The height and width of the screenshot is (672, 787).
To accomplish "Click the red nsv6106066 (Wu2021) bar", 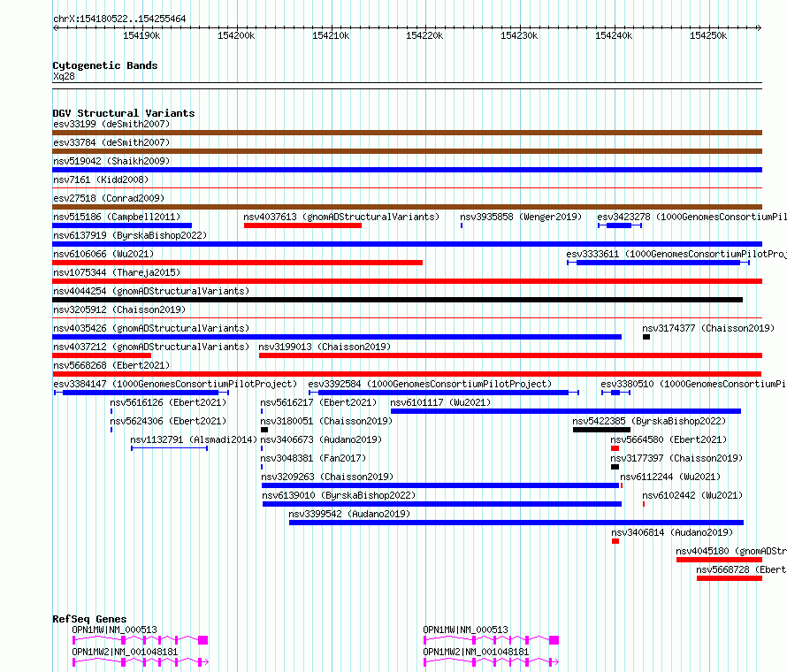I will (237, 263).
